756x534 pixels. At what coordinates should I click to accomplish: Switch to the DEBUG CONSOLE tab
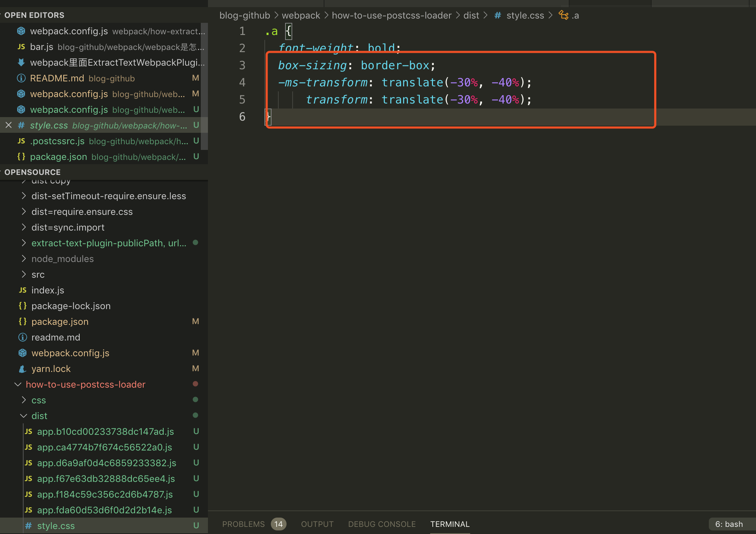(x=382, y=524)
